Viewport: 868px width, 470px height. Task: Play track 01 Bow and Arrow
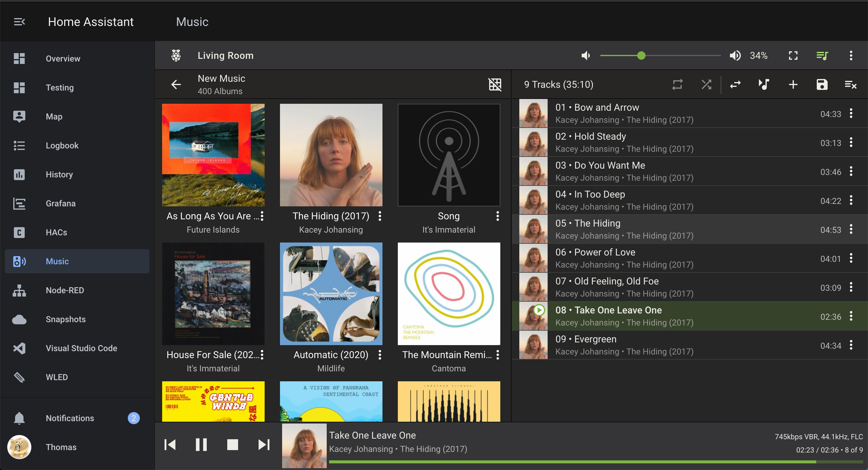[690, 113]
